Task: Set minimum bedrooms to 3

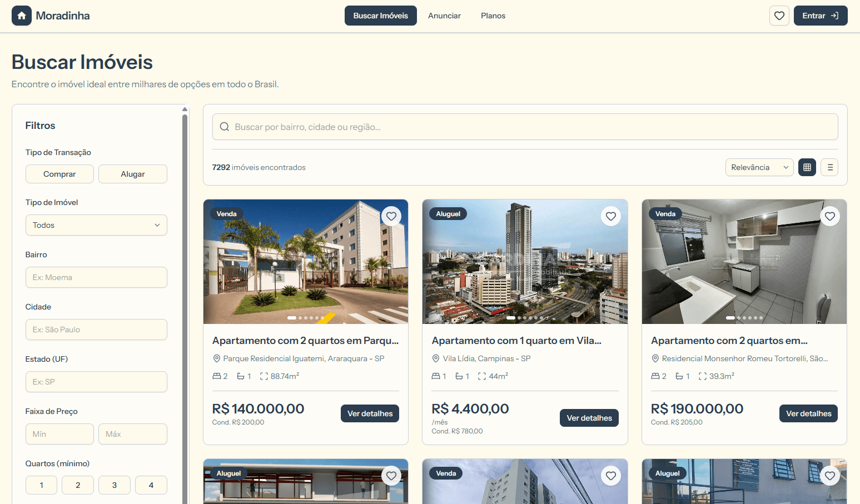Action: pos(115,485)
